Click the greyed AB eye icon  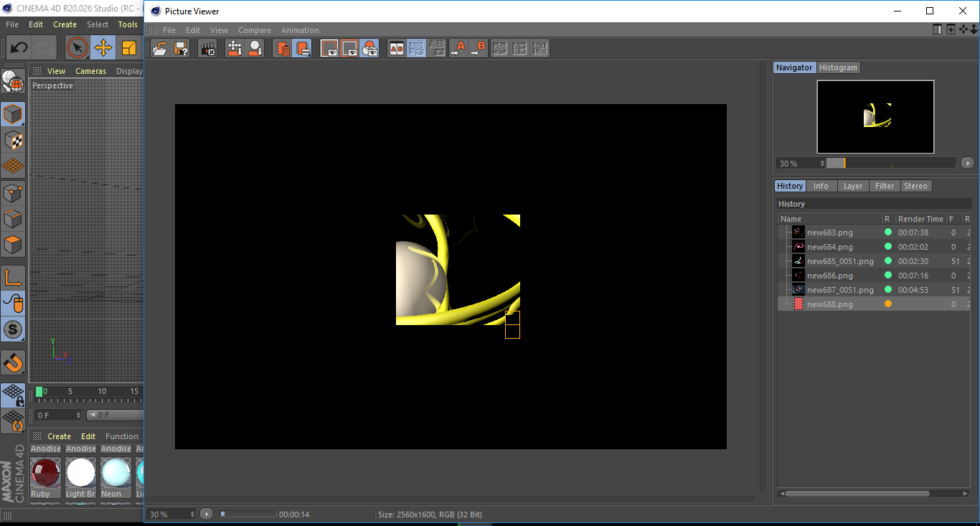(x=436, y=48)
